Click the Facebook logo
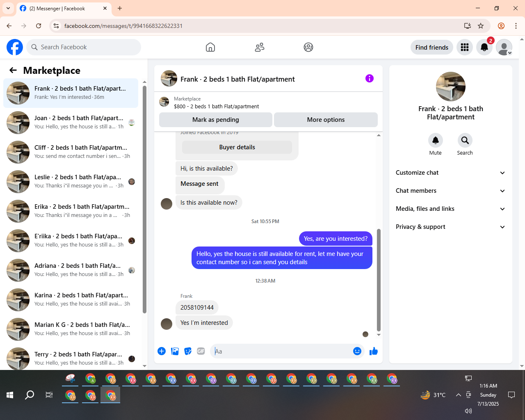525x420 pixels. pyautogui.click(x=15, y=47)
